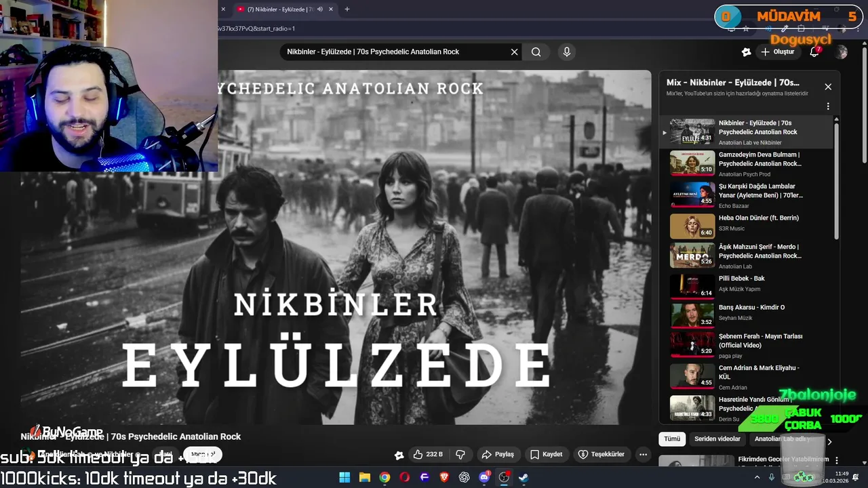Viewport: 868px width, 488px height.
Task: Click the magnifier search button
Action: coord(536,52)
